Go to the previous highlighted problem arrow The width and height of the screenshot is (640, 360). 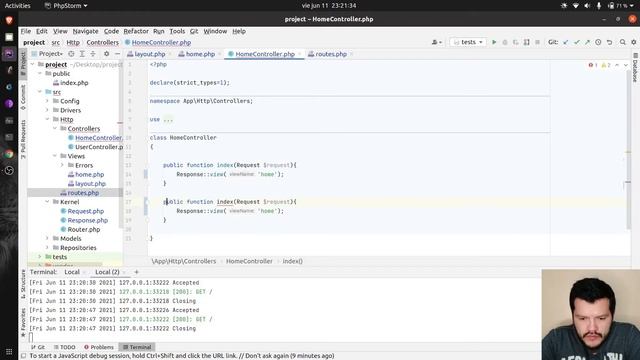point(617,65)
